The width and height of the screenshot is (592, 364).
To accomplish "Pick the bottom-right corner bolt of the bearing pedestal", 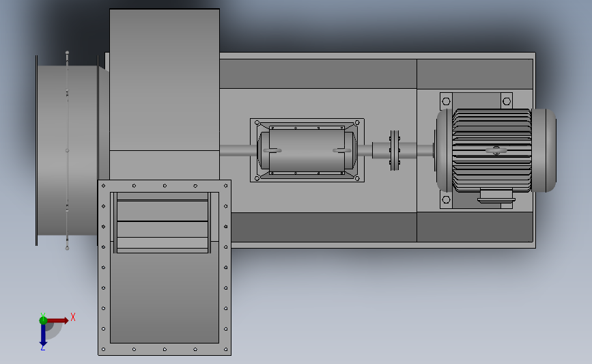I will 357,178.
